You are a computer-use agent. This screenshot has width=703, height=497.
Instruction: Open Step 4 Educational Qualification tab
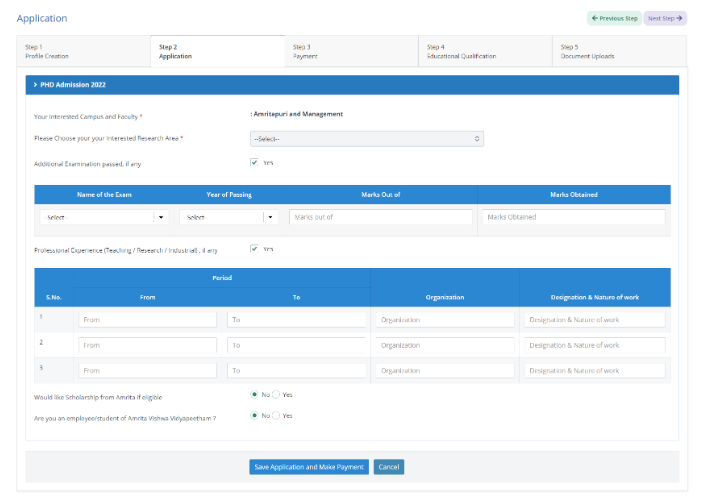pyautogui.click(x=485, y=51)
